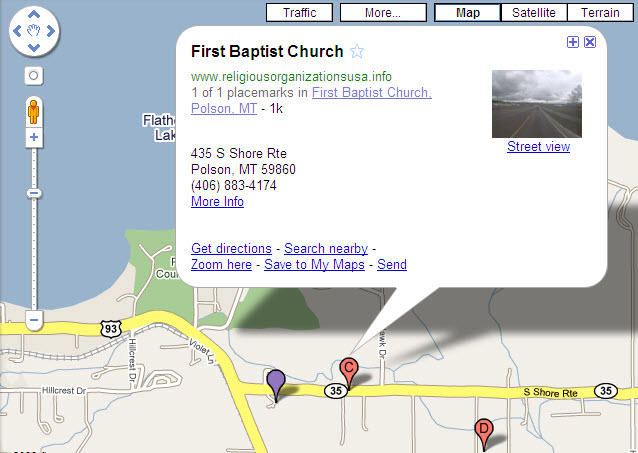Click the zoom slider handle
This screenshot has height=453, width=638.
coord(34,193)
